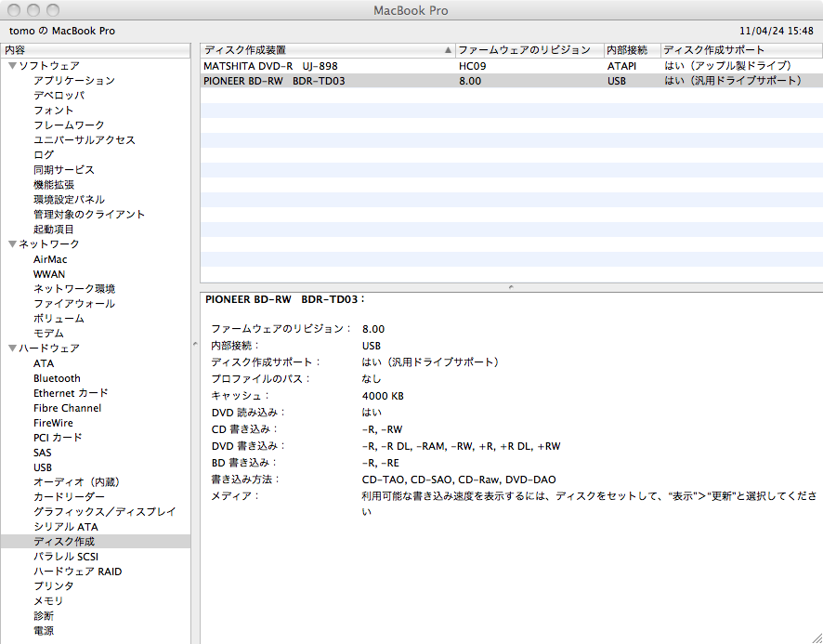Open 環境設定パネル in the sidebar
This screenshot has width=823, height=644.
[69, 199]
